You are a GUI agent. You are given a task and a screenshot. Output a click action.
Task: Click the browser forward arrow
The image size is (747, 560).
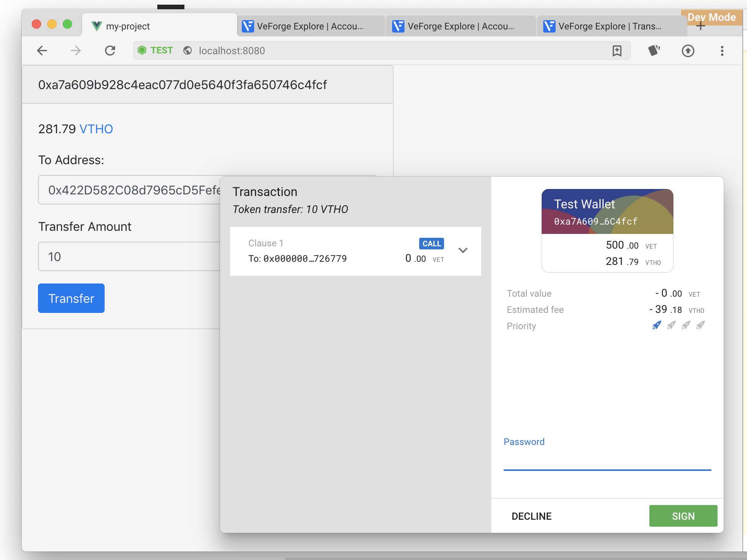pyautogui.click(x=76, y=51)
